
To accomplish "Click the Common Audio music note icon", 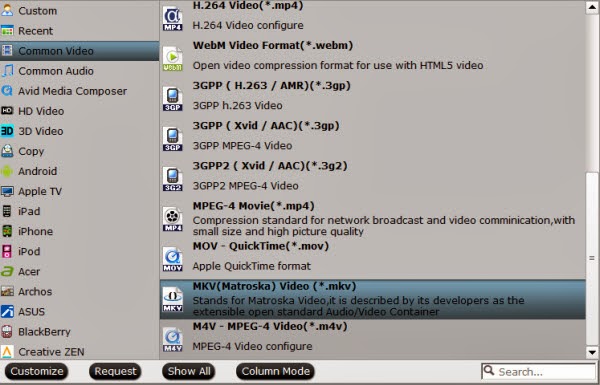I will point(7,71).
